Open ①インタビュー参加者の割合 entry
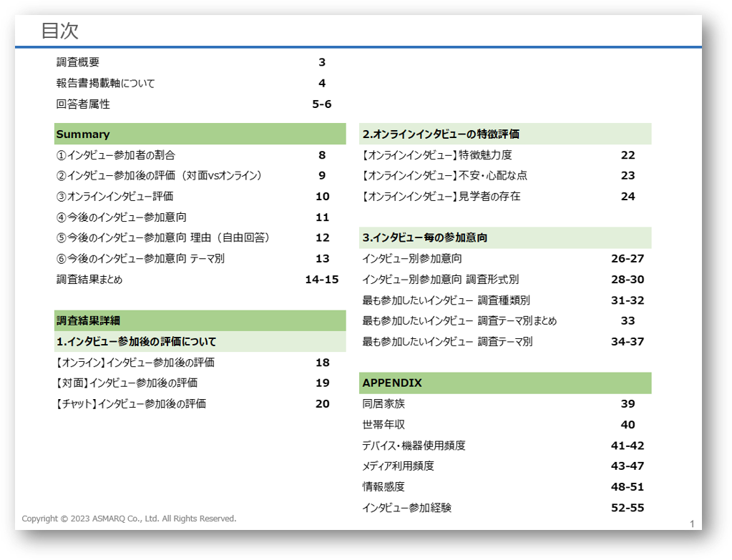732x560 pixels. coord(115,155)
